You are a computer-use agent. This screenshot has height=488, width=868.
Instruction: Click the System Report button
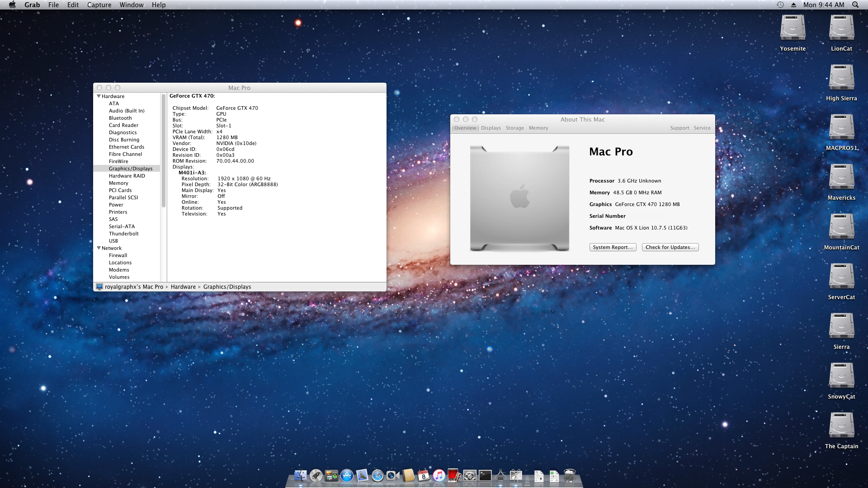613,247
